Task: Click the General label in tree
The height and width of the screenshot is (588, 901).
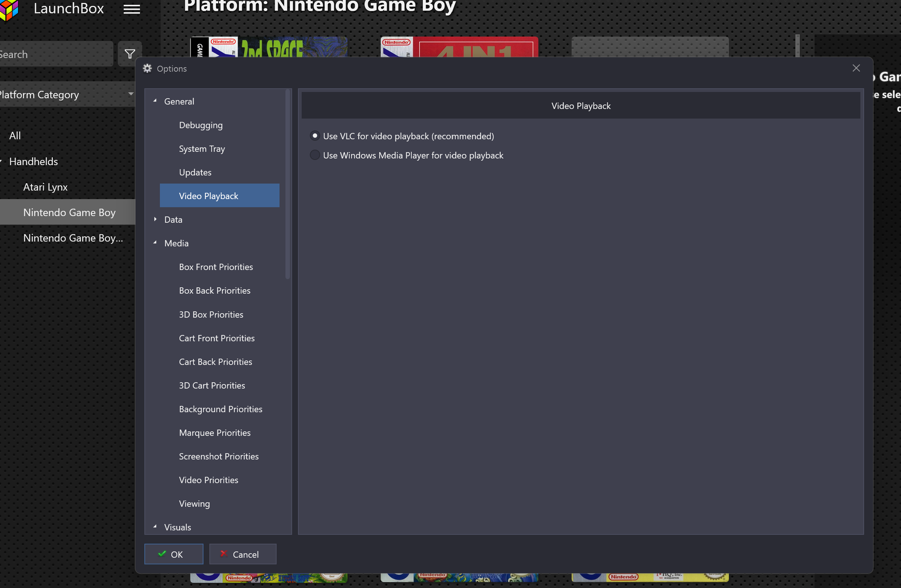Action: 179,101
